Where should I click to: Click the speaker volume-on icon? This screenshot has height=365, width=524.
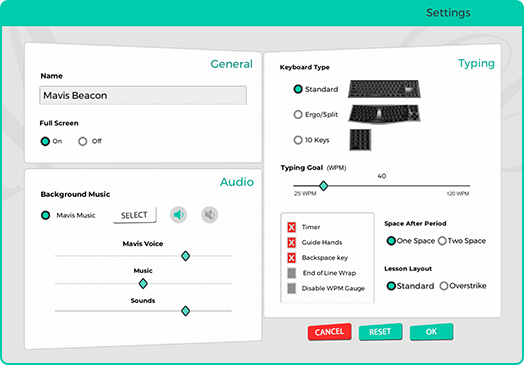pyautogui.click(x=178, y=215)
